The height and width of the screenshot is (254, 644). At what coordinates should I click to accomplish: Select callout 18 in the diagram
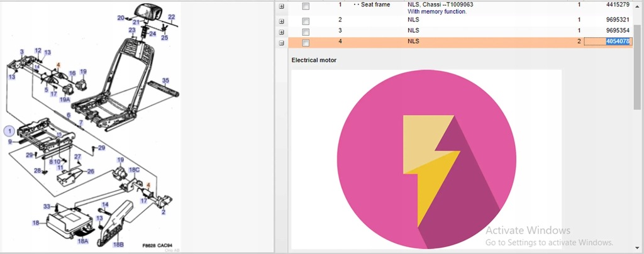(36, 223)
